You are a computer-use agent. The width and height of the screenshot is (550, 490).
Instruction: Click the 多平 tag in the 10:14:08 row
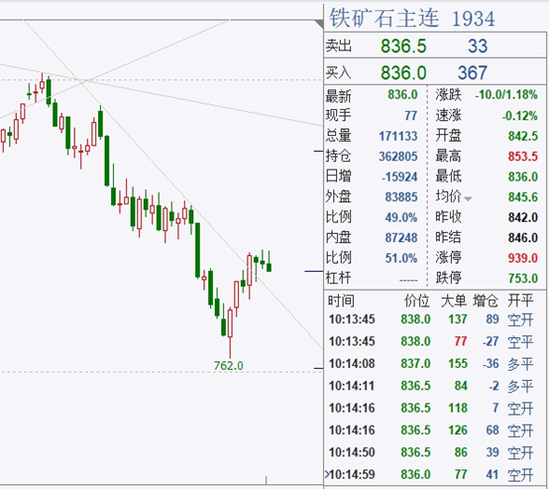coord(521,364)
